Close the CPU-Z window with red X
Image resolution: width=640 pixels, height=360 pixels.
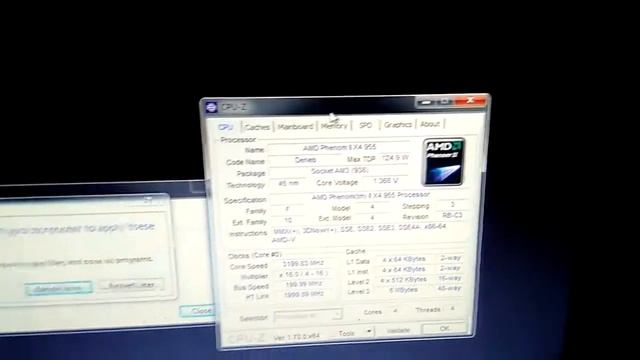[x=471, y=100]
